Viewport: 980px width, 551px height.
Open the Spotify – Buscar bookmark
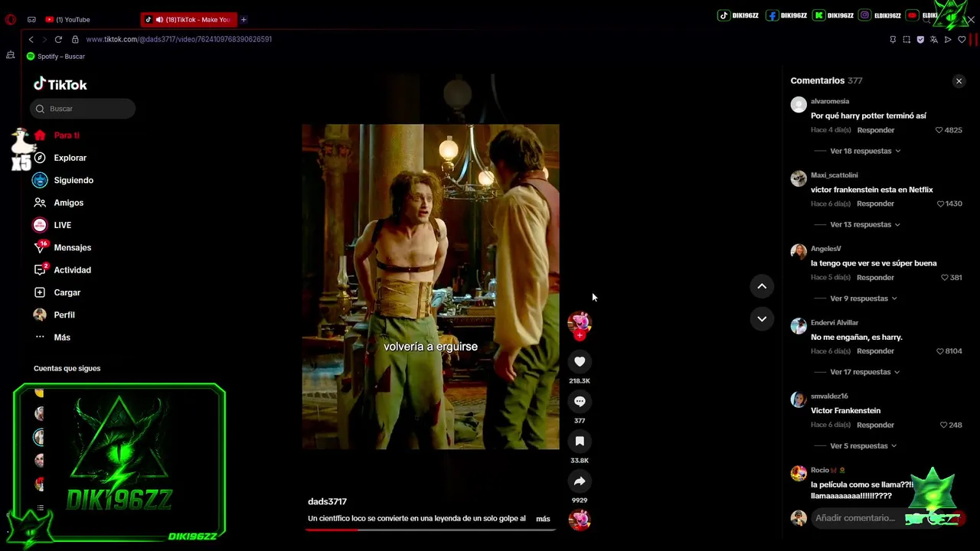tap(56, 57)
